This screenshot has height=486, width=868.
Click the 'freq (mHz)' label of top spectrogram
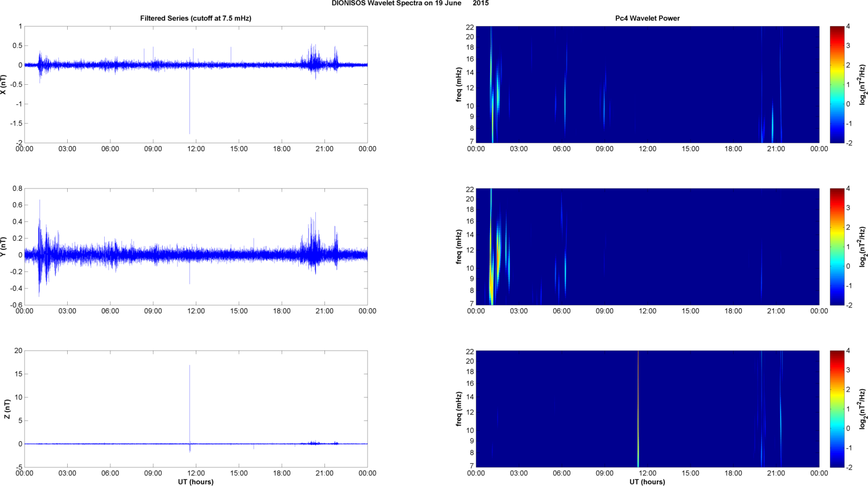tap(459, 84)
